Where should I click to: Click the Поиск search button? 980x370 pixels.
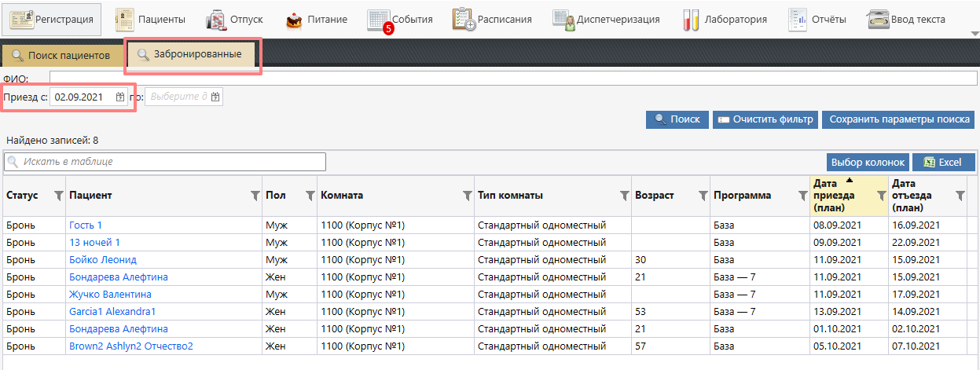(x=676, y=119)
